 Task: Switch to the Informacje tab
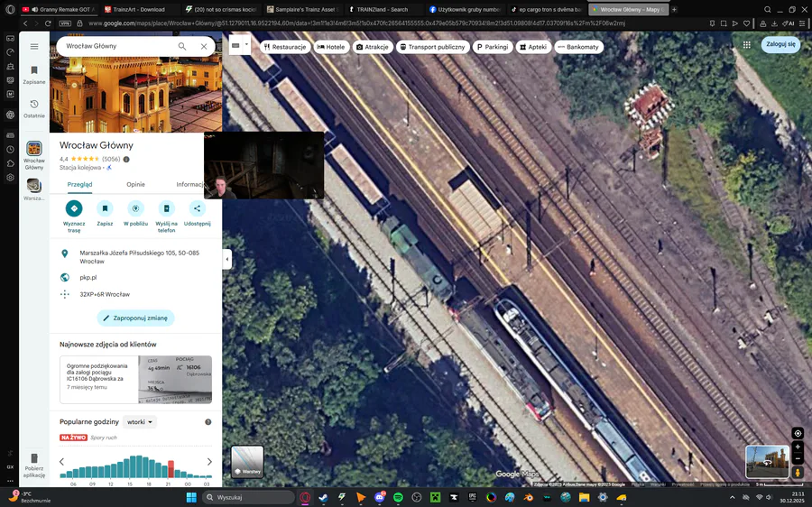(x=189, y=184)
